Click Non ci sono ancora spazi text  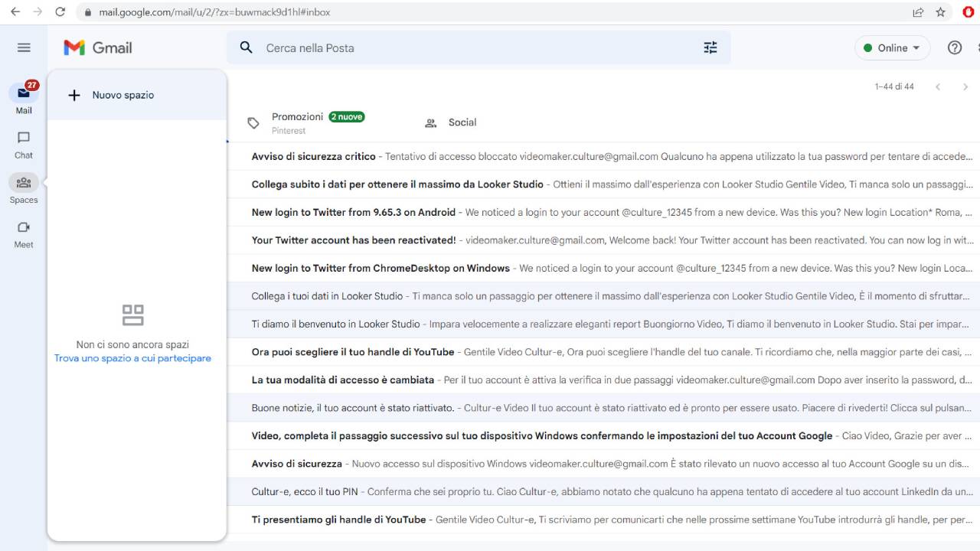point(132,344)
